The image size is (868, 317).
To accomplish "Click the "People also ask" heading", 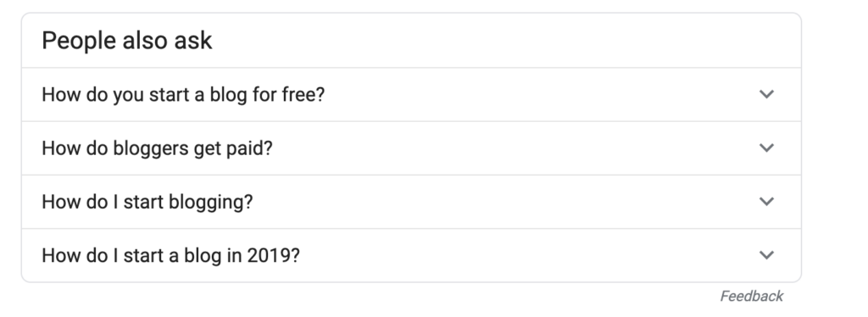I will [127, 41].
